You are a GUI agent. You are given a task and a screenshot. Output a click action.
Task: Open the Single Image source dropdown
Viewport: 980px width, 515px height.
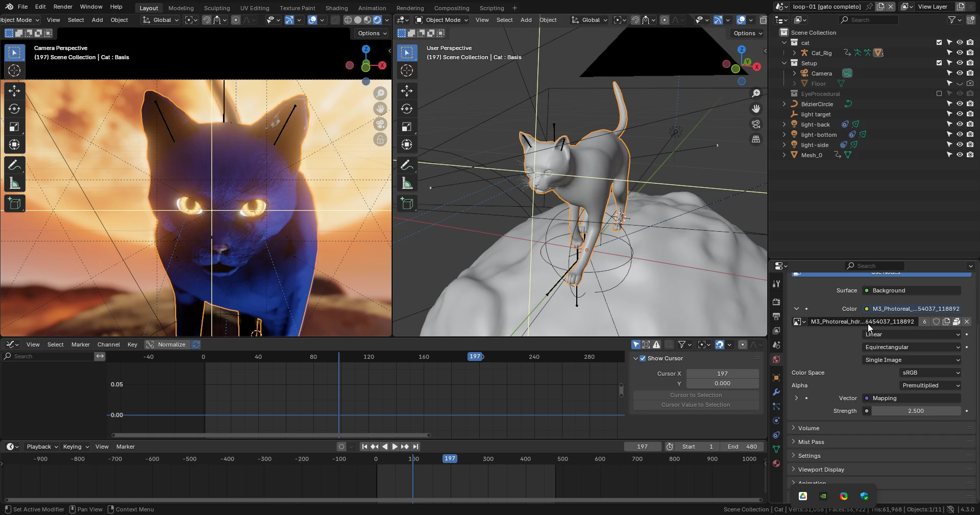click(x=912, y=360)
